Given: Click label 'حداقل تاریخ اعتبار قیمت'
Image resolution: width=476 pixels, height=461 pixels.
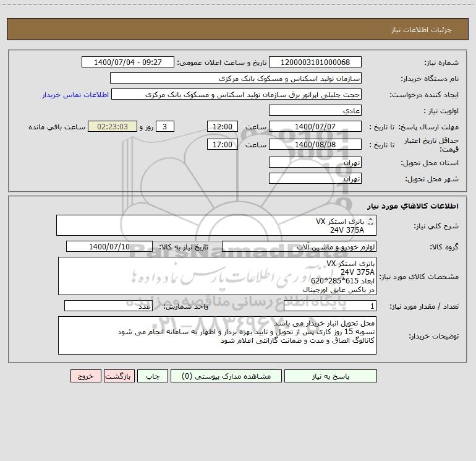Looking at the screenshot, I should [x=431, y=145].
